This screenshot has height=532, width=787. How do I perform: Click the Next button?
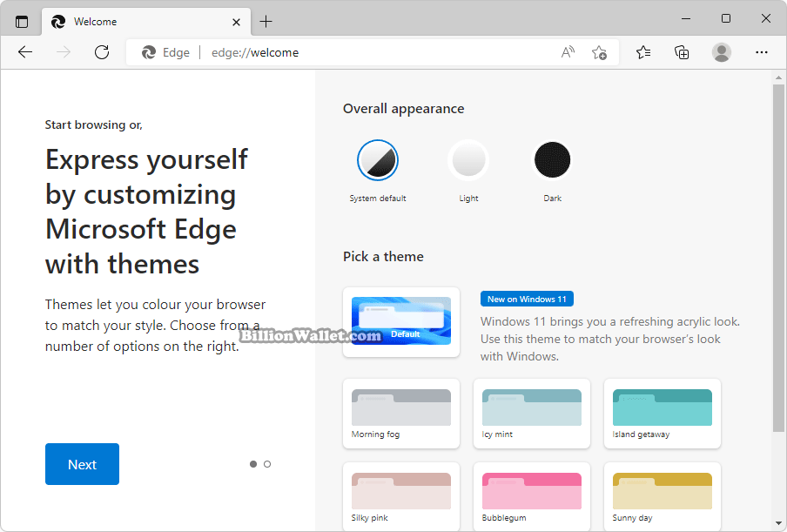click(x=83, y=464)
